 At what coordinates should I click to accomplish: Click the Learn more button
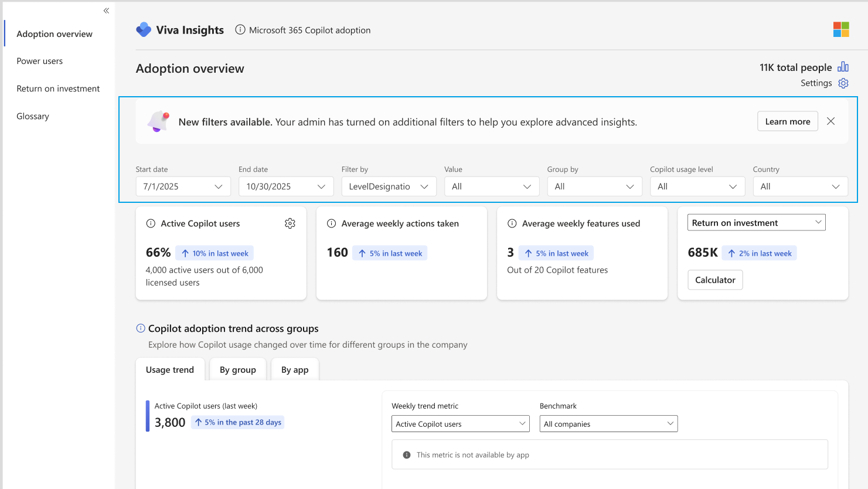click(788, 121)
